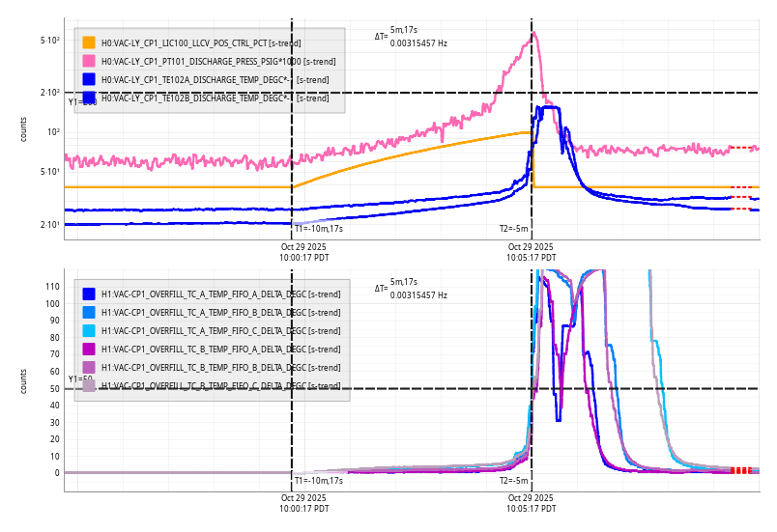Select the TC_B_TEMP_FIFO_C_DELTA legend label
Screen dimensions: 777x532
point(220,385)
